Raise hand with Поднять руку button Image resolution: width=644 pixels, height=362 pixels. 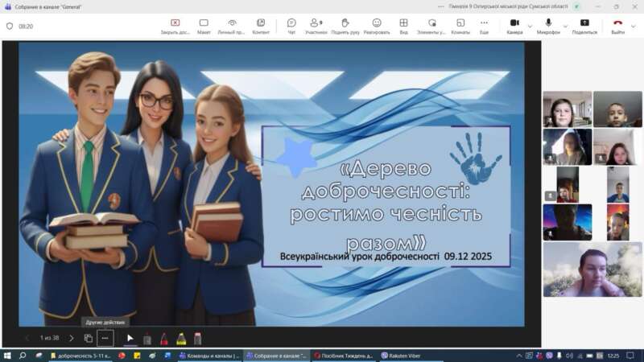tap(345, 26)
